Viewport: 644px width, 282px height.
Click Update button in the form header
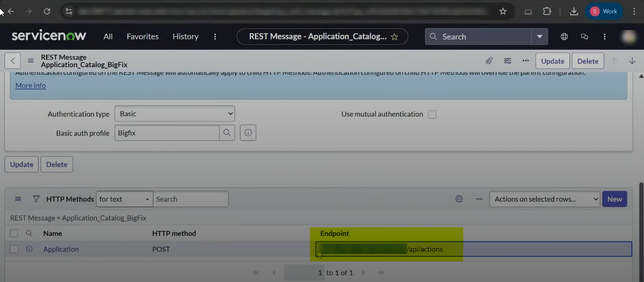coord(553,61)
